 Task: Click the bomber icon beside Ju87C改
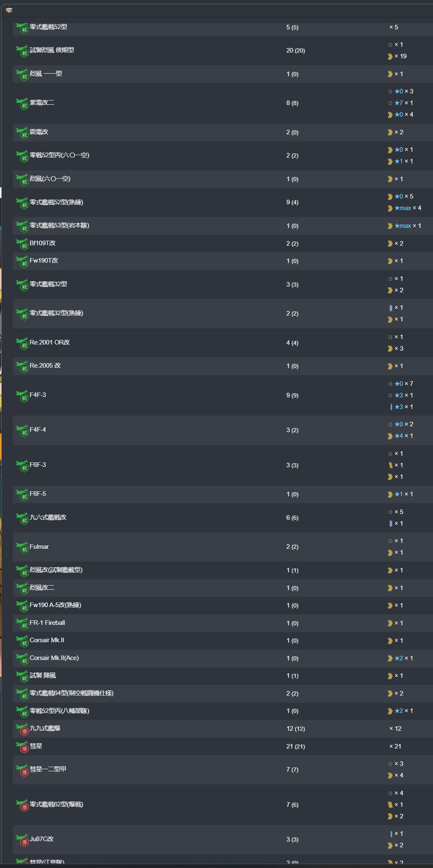pyautogui.click(x=22, y=839)
